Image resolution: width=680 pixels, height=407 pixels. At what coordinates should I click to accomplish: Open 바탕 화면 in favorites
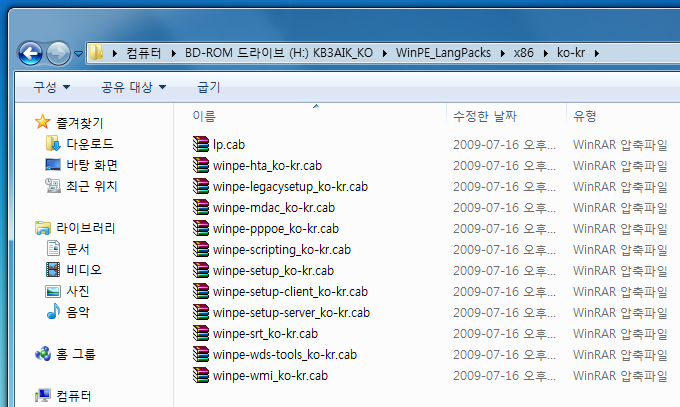(x=92, y=165)
